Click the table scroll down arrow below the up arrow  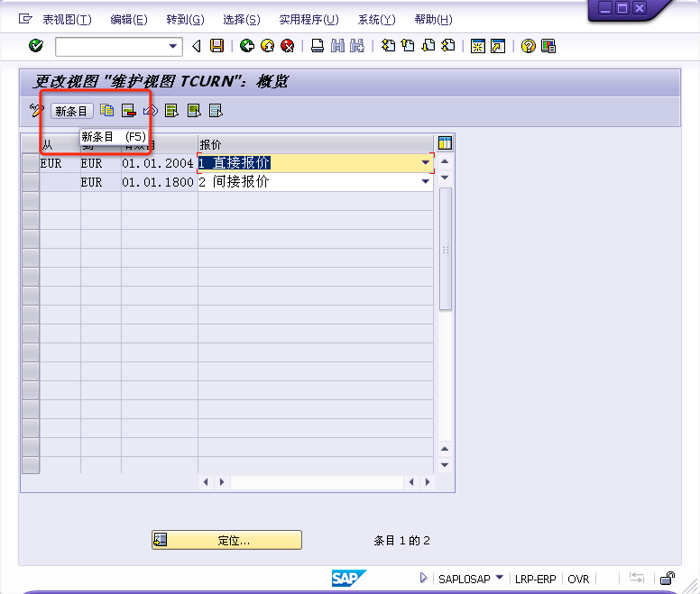[445, 177]
